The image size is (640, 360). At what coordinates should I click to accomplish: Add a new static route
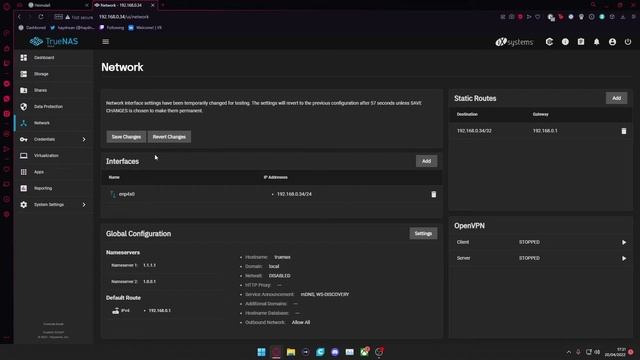[616, 98]
